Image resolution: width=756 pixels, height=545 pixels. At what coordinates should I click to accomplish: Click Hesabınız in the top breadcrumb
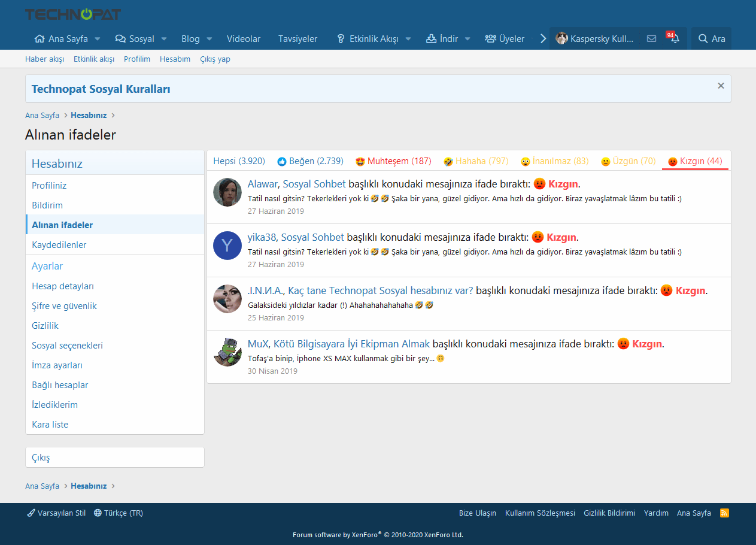(x=89, y=115)
